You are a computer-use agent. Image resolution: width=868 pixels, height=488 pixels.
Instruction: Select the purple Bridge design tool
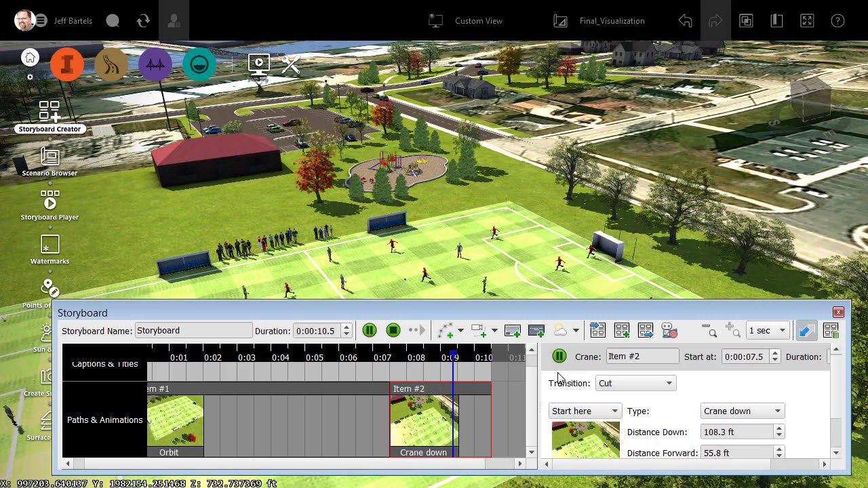[155, 64]
